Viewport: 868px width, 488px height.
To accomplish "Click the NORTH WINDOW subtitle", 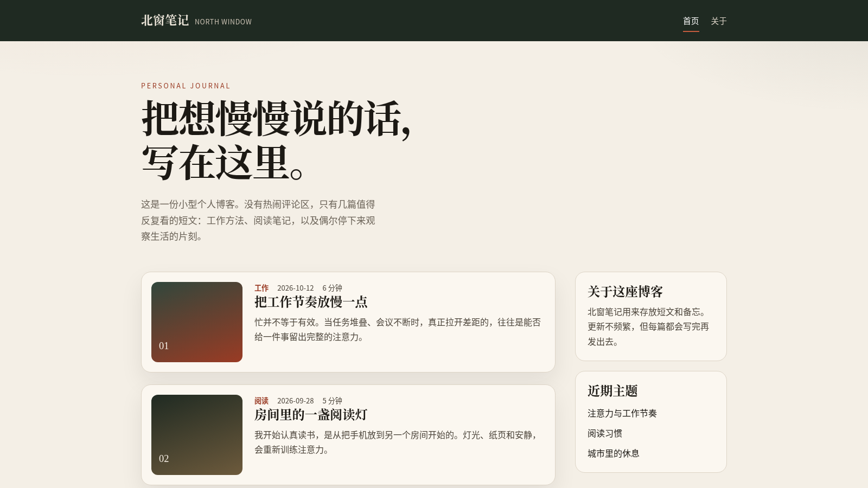I will pyautogui.click(x=223, y=22).
